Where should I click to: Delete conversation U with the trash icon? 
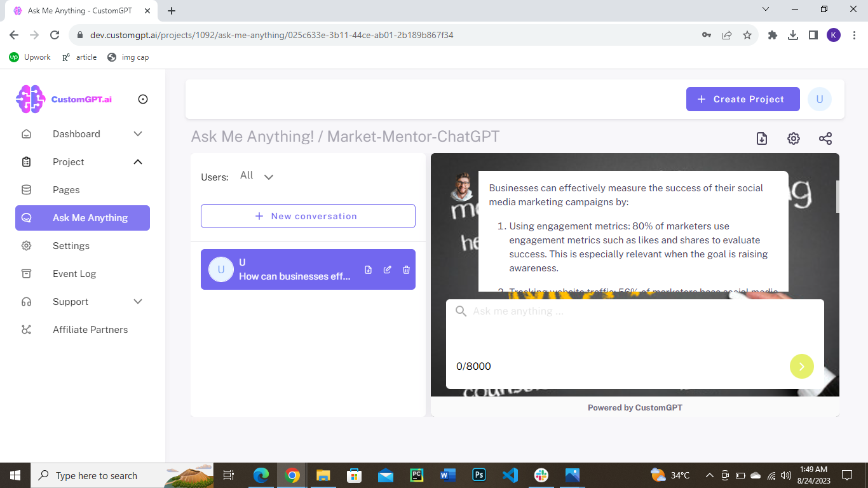(x=407, y=270)
